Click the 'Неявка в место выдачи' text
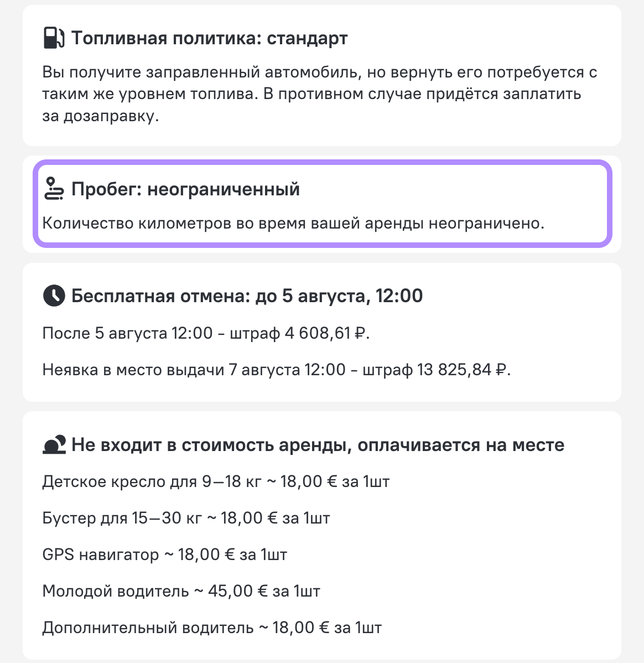 click(x=133, y=369)
